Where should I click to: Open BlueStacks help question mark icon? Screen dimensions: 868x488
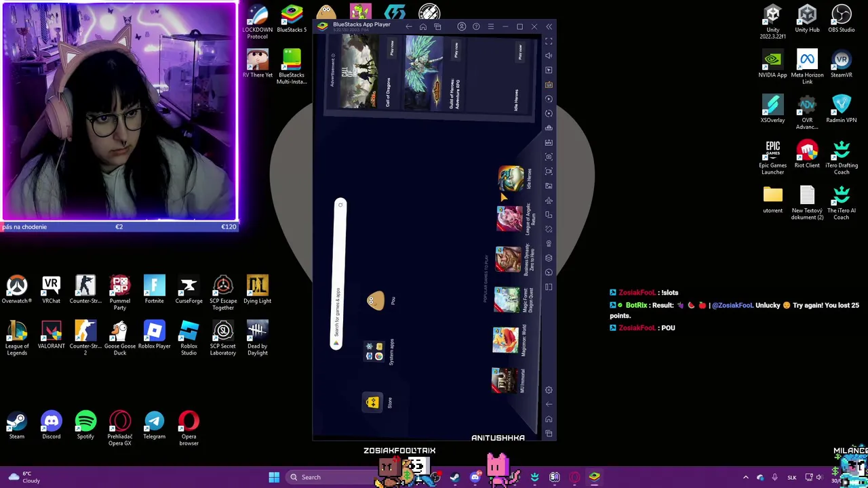point(476,27)
